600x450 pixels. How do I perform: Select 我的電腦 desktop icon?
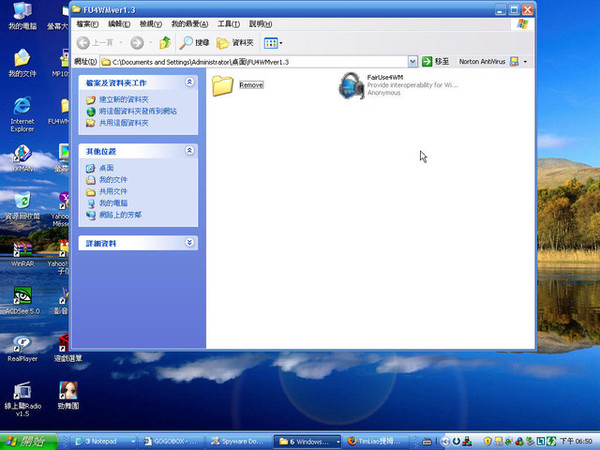pos(22,16)
